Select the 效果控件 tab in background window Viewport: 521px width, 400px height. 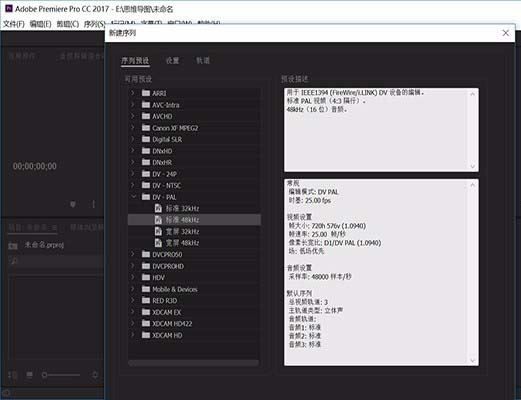point(22,56)
